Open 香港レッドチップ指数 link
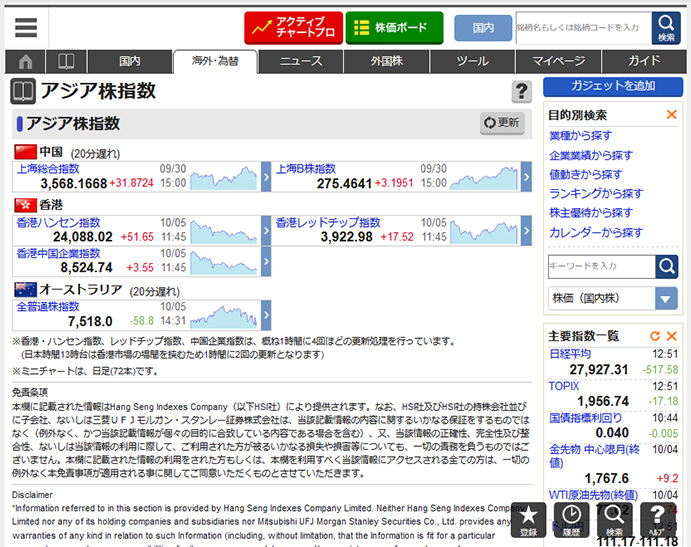This screenshot has width=691, height=547. click(x=328, y=223)
